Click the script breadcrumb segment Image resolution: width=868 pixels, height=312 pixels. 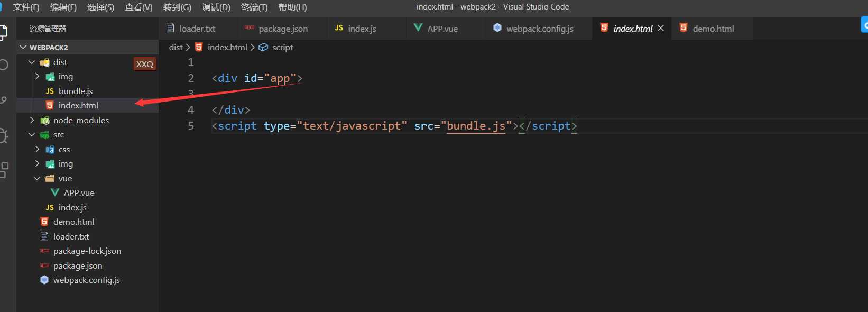click(x=282, y=47)
